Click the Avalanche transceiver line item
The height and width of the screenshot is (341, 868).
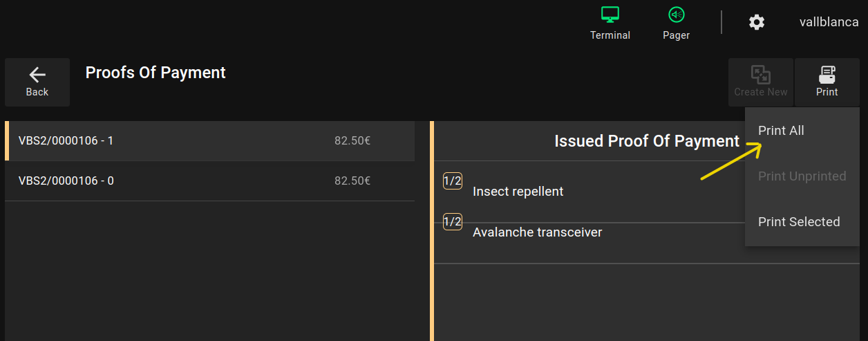537,232
